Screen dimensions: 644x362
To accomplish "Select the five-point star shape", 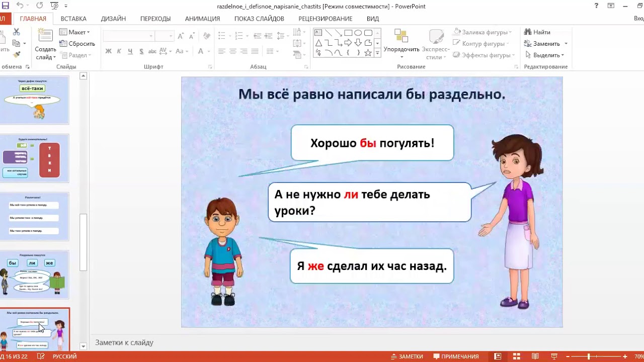I will [x=368, y=52].
